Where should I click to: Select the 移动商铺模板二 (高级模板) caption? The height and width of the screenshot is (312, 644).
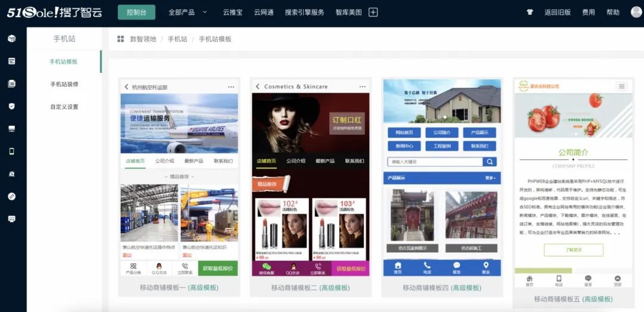(x=311, y=288)
